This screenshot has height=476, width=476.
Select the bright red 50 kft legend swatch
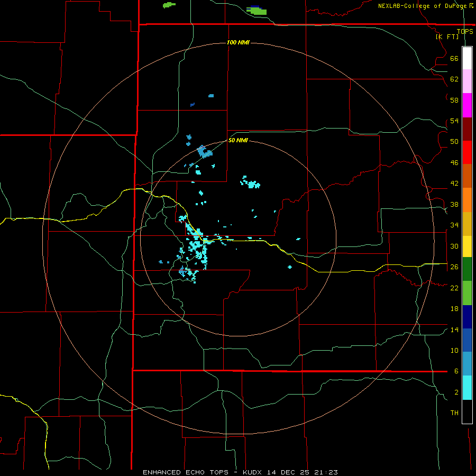point(467,152)
